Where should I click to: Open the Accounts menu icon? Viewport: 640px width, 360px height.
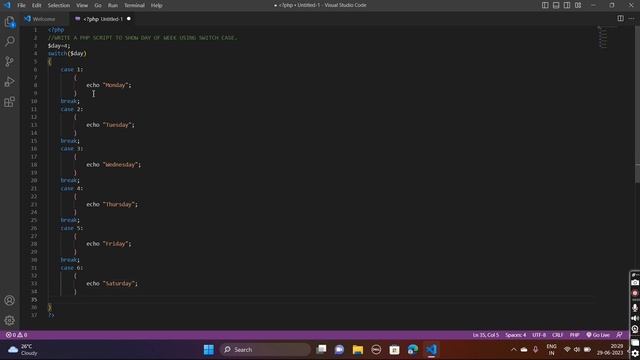[9, 300]
